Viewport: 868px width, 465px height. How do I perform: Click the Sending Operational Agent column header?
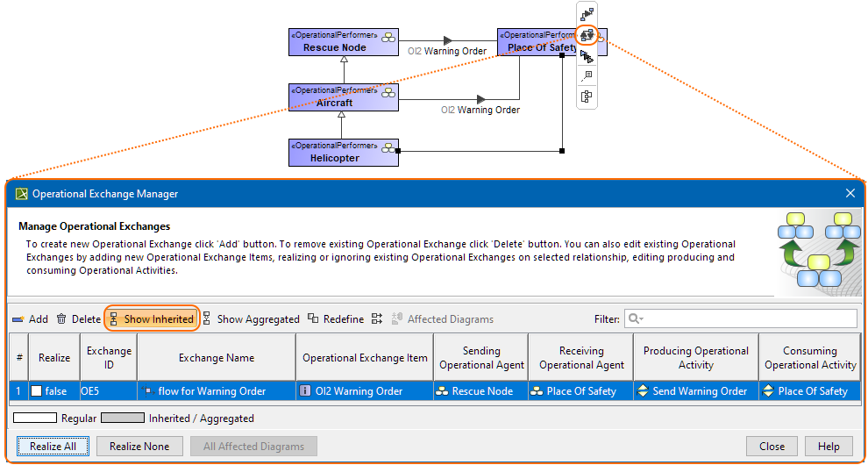pyautogui.click(x=481, y=358)
